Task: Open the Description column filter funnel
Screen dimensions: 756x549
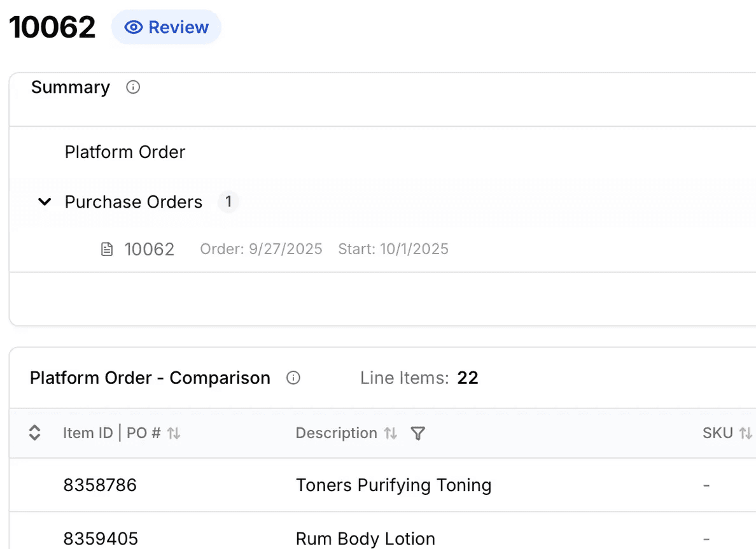Action: (x=418, y=433)
